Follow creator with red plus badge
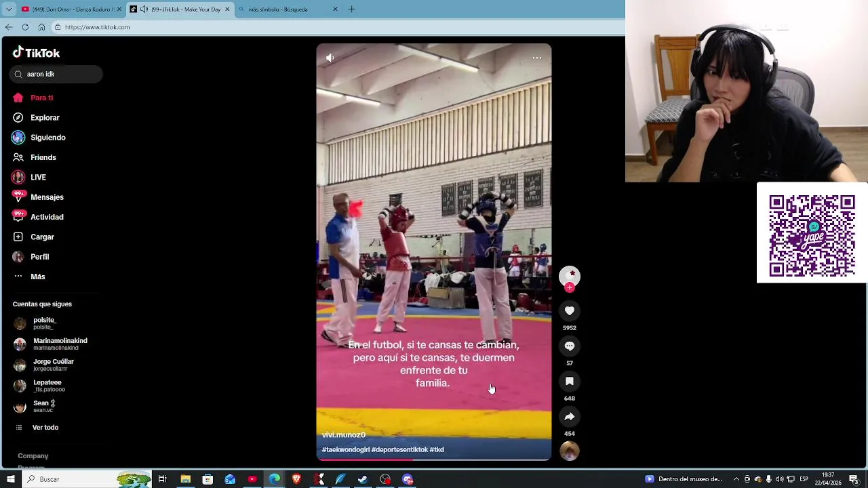Image resolution: width=868 pixels, height=488 pixels. (570, 288)
